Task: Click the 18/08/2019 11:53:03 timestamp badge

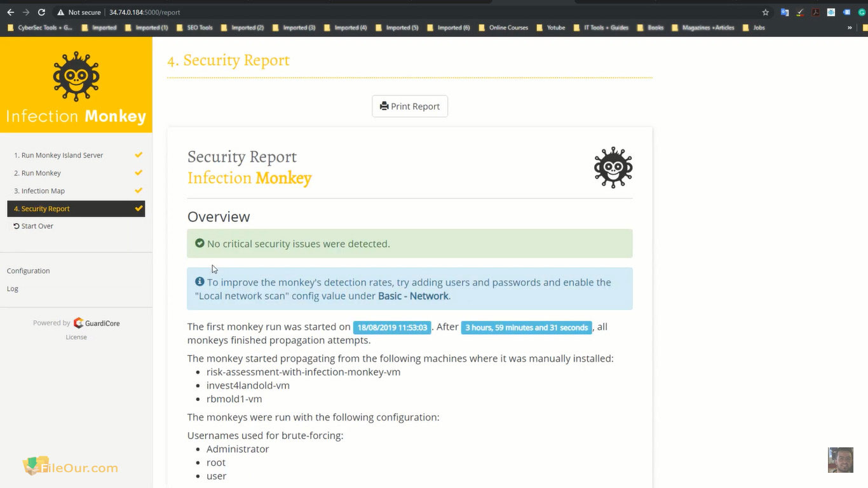Action: (392, 328)
